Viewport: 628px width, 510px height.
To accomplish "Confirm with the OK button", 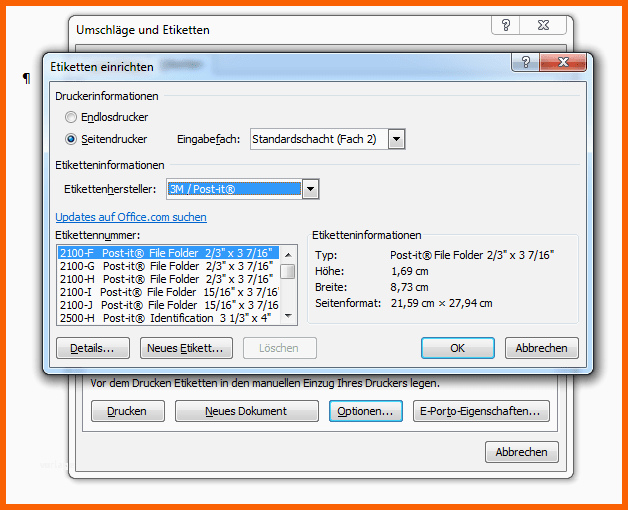I will (458, 348).
